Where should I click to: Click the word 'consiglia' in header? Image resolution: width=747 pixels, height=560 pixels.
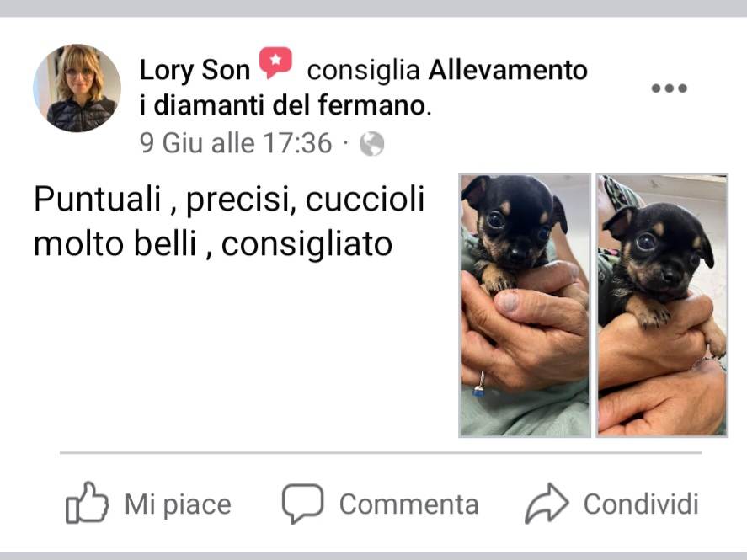(364, 71)
